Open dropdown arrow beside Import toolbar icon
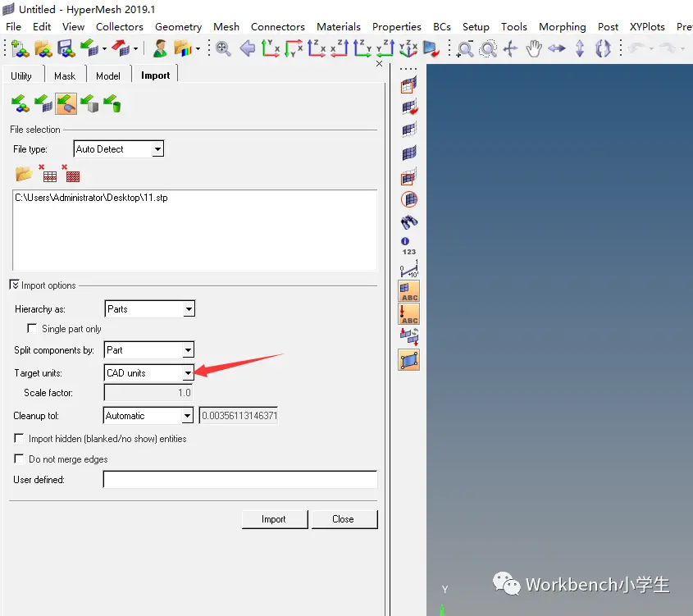The width and height of the screenshot is (693, 616). point(104,48)
